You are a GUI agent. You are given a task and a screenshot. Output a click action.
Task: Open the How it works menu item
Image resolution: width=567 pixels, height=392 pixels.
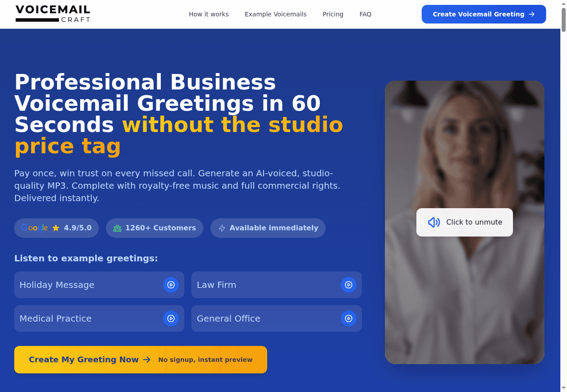209,14
